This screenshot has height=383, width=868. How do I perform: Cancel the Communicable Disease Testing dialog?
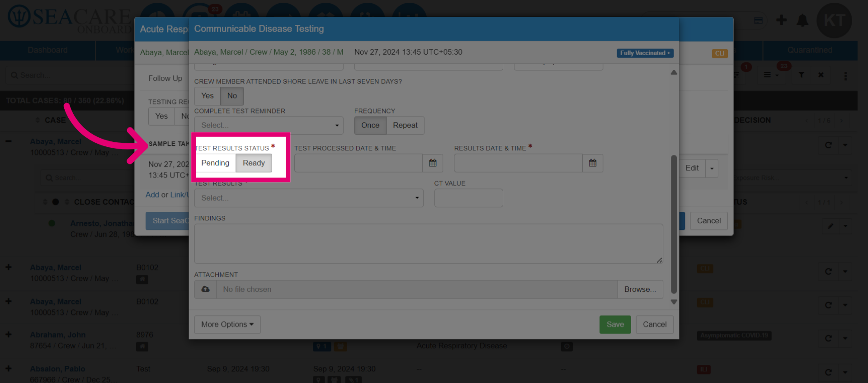coord(655,324)
